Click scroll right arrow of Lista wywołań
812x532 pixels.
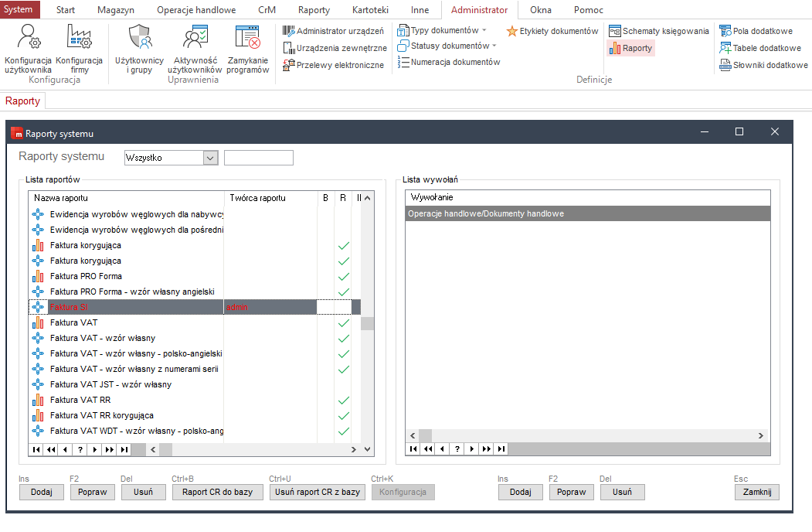click(761, 435)
